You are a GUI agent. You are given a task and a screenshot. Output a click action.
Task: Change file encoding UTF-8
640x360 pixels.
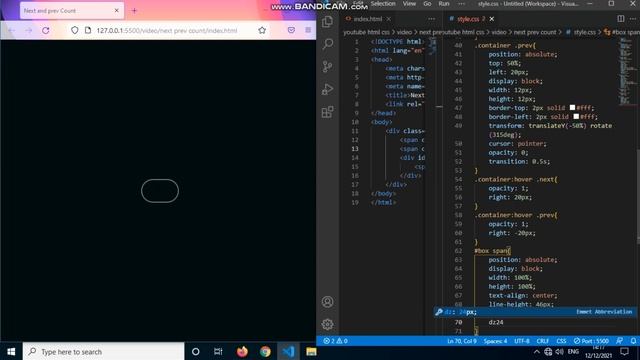pos(522,341)
